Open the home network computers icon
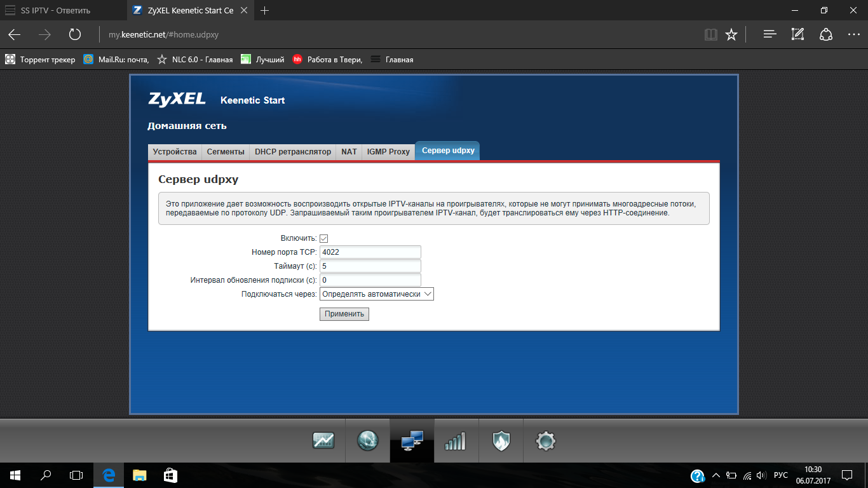 pyautogui.click(x=412, y=440)
